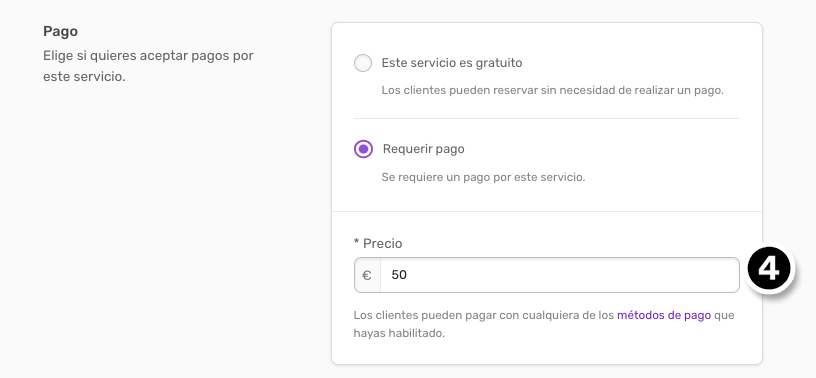The width and height of the screenshot is (816, 378).
Task: Click the '* Precio' field label
Action: pyautogui.click(x=378, y=243)
